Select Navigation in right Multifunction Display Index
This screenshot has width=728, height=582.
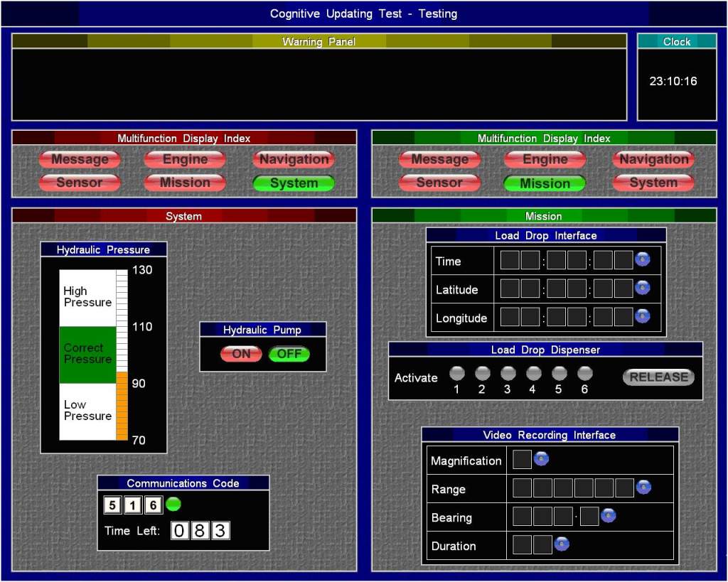(653, 159)
